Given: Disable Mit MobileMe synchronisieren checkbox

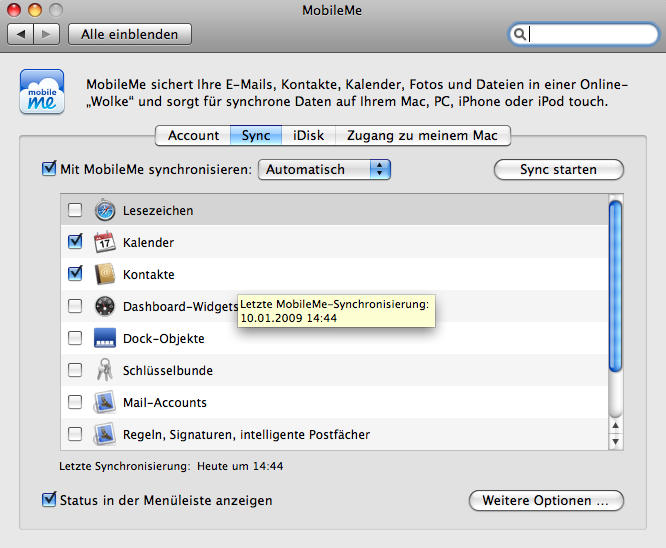Looking at the screenshot, I should point(49,169).
